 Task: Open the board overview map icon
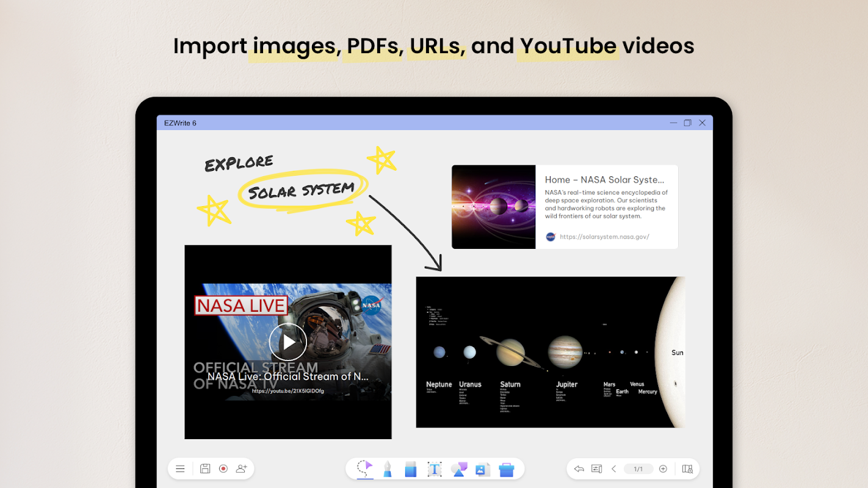(687, 468)
